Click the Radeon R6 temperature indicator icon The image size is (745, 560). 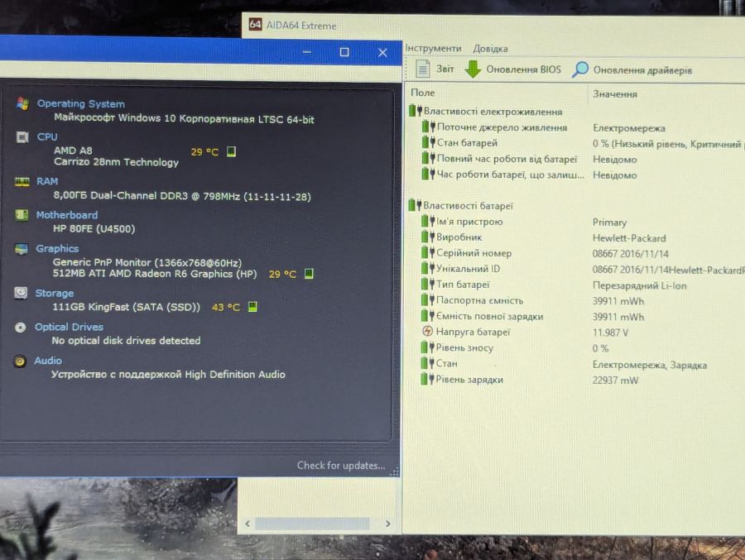pyautogui.click(x=309, y=274)
